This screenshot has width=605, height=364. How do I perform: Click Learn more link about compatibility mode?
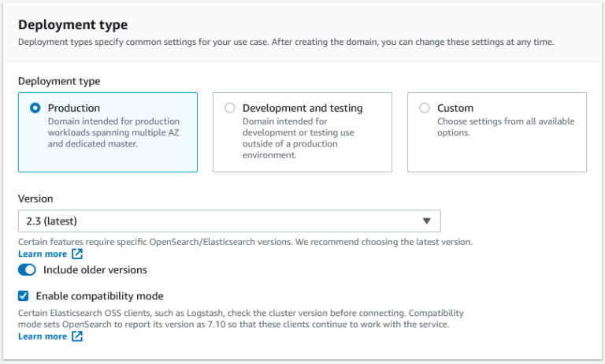click(x=43, y=336)
